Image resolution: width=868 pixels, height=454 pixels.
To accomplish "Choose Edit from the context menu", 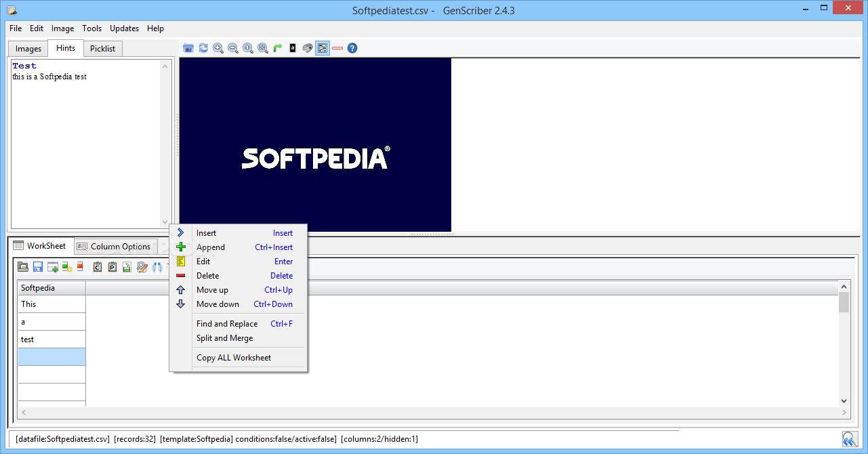I will pyautogui.click(x=239, y=262).
